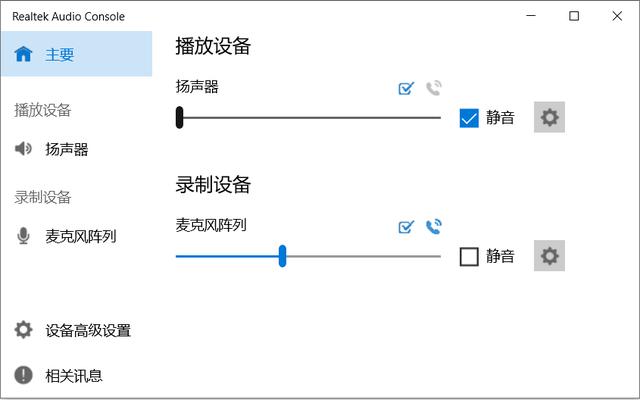Click the exclamation icon next to 相关讯息
The image size is (640, 400).
coord(23,375)
